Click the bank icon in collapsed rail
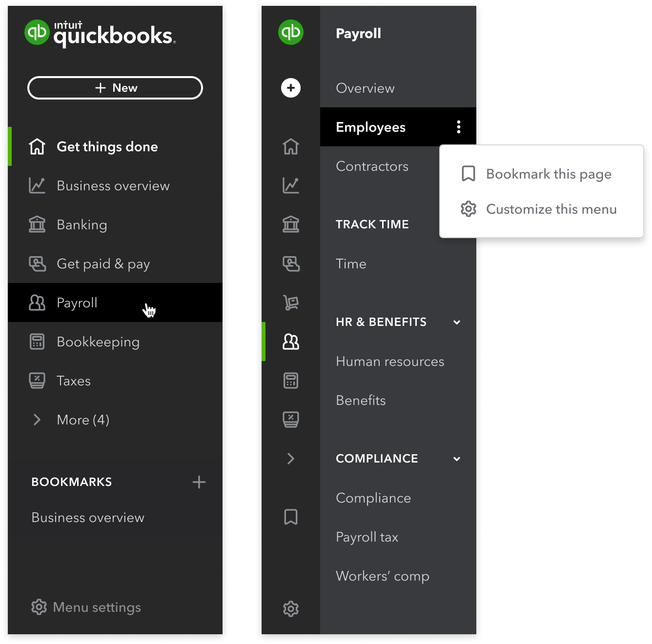Viewport: 652px width, 644px height. [291, 224]
